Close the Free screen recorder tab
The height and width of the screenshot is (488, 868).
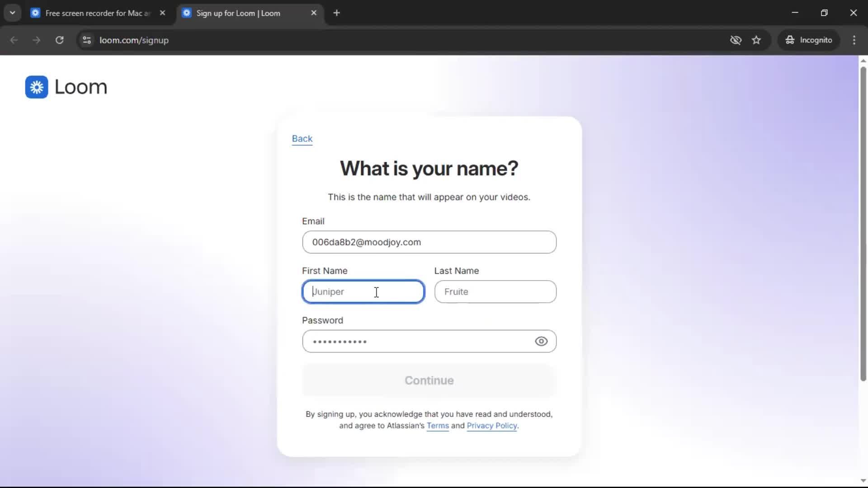(163, 13)
